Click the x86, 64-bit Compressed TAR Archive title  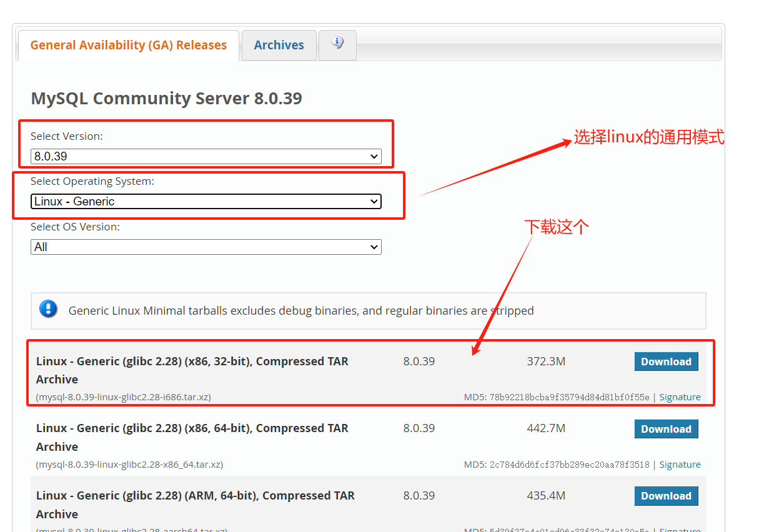[192, 437]
